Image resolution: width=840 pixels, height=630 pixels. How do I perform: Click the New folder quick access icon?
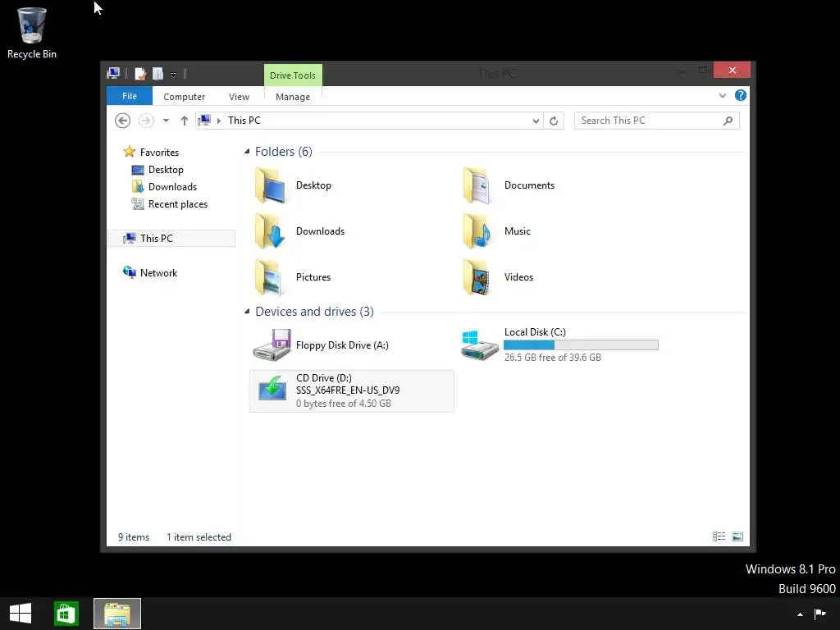tap(157, 73)
